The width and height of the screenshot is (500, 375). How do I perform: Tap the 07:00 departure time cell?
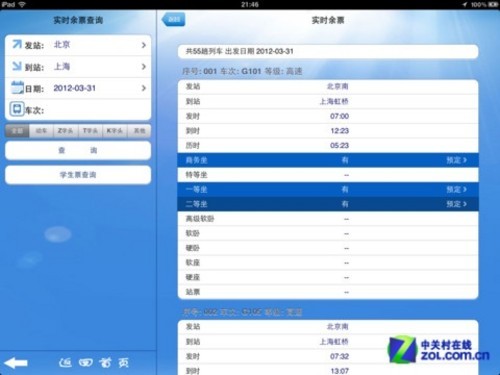[339, 116]
